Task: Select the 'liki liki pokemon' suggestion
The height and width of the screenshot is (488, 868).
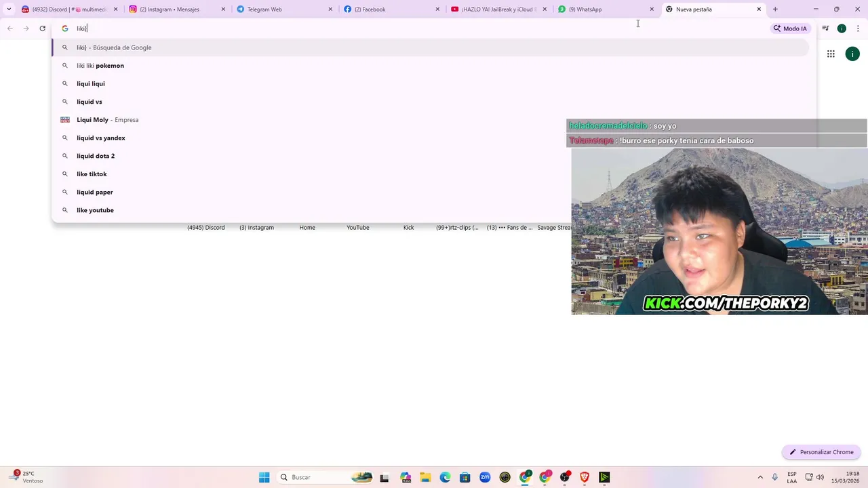Action: tap(430, 66)
